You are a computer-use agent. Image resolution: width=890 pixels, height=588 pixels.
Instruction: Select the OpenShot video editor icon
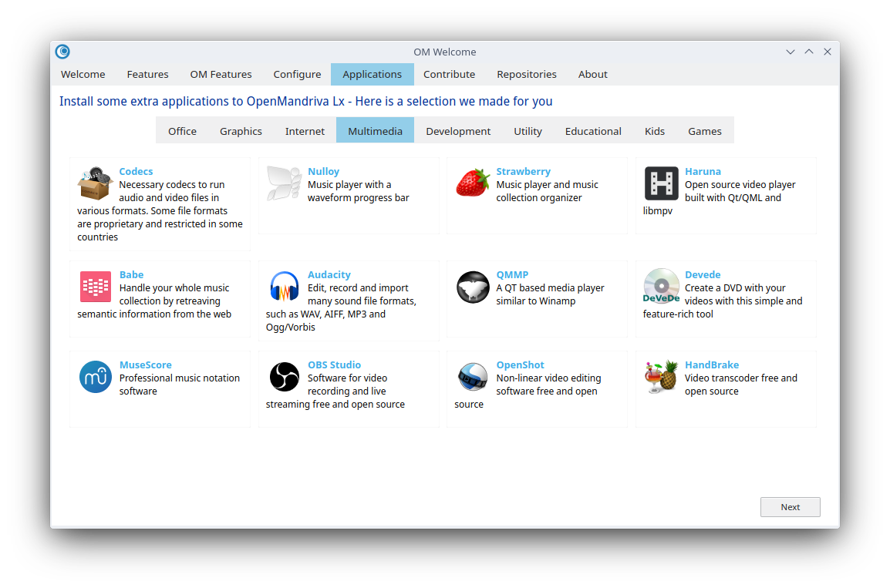472,377
